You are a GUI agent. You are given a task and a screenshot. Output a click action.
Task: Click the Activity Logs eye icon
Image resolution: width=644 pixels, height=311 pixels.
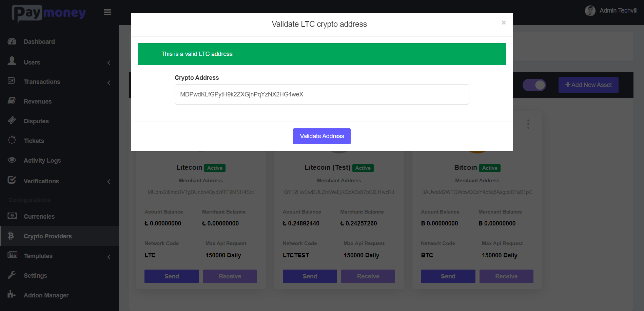(x=12, y=160)
